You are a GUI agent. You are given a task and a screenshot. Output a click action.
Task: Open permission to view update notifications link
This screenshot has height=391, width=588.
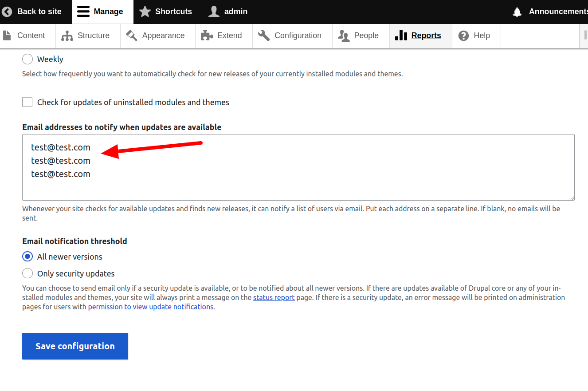[150, 307]
